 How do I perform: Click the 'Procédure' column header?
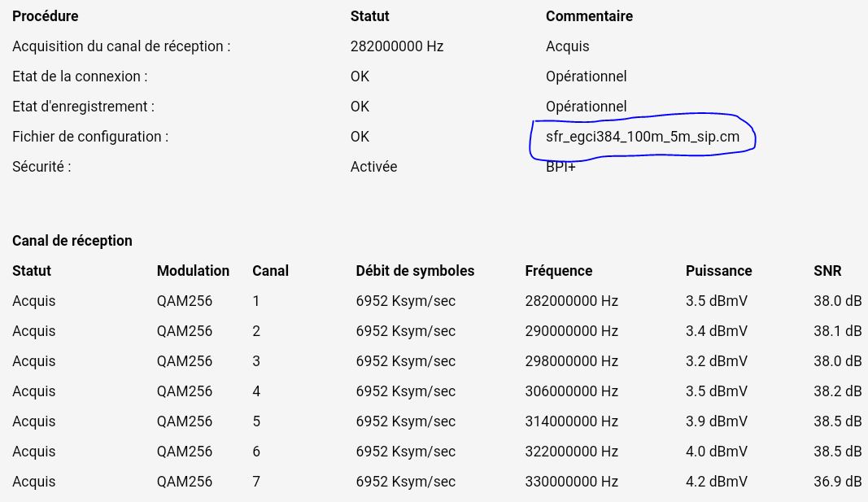[46, 16]
